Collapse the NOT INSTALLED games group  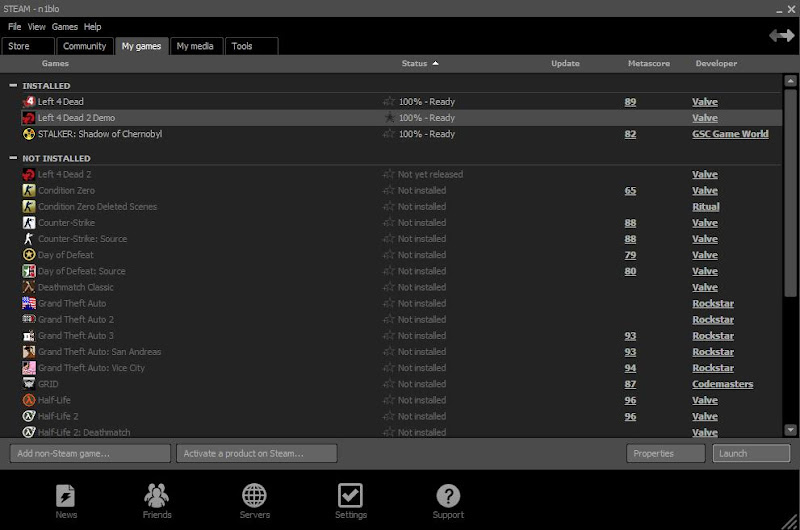tap(13, 158)
